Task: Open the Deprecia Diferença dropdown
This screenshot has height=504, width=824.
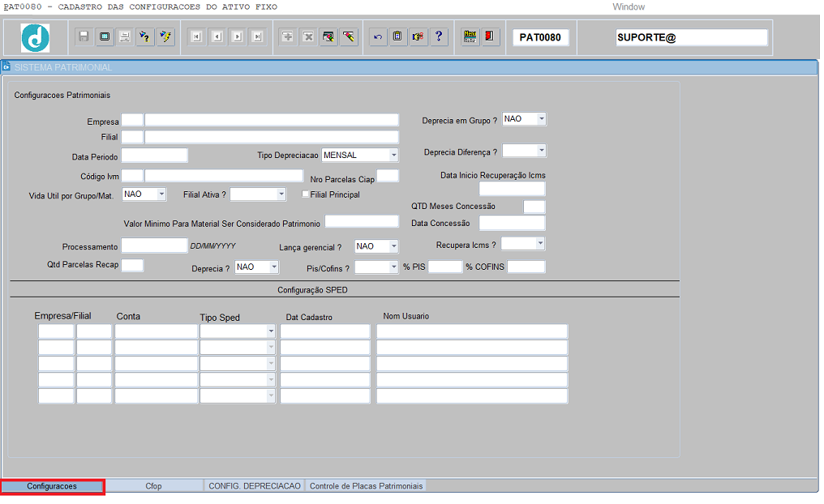Action: pyautogui.click(x=541, y=151)
